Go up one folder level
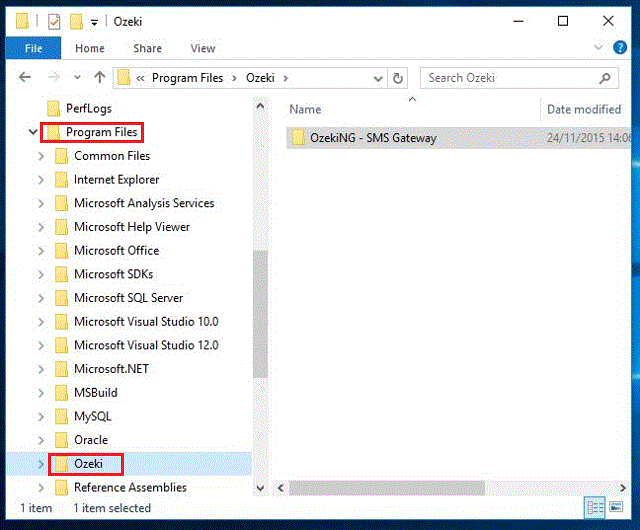640x530 pixels. 100,77
